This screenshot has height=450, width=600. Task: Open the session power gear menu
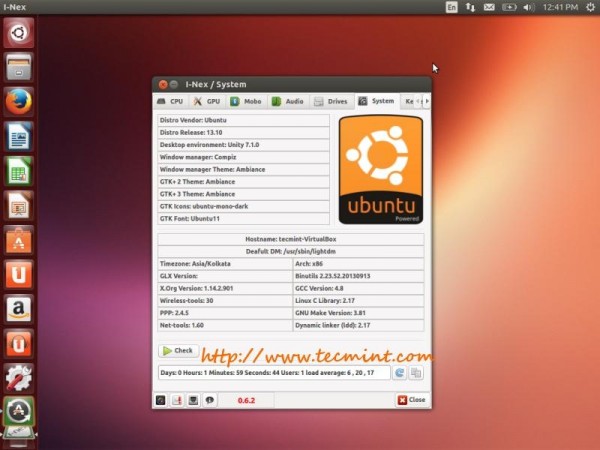[x=591, y=7]
